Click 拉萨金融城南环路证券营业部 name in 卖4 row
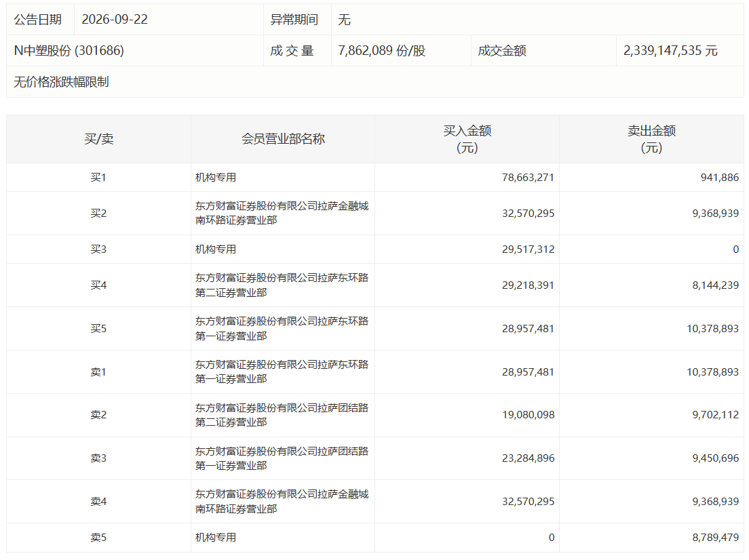The width and height of the screenshot is (749, 560). 282,501
